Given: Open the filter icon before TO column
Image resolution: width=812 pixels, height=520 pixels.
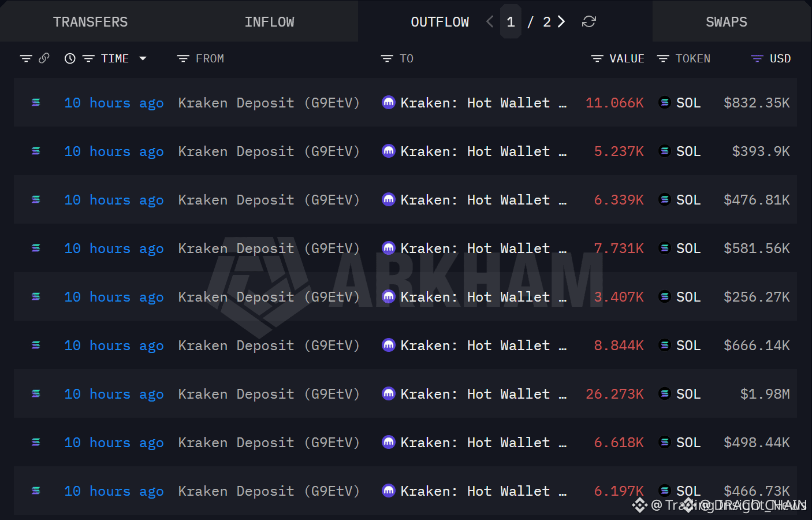Looking at the screenshot, I should click(x=387, y=58).
